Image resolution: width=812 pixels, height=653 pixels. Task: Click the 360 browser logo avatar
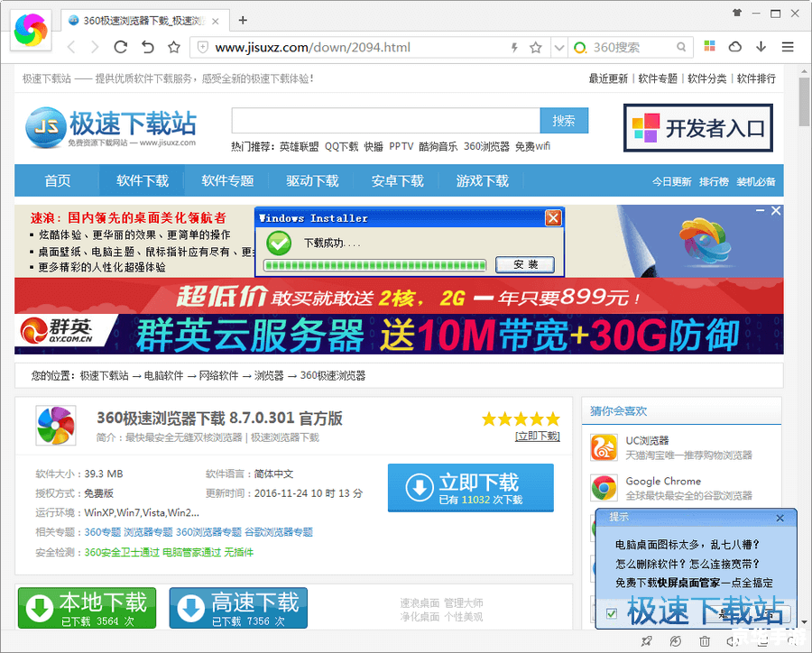[x=31, y=30]
